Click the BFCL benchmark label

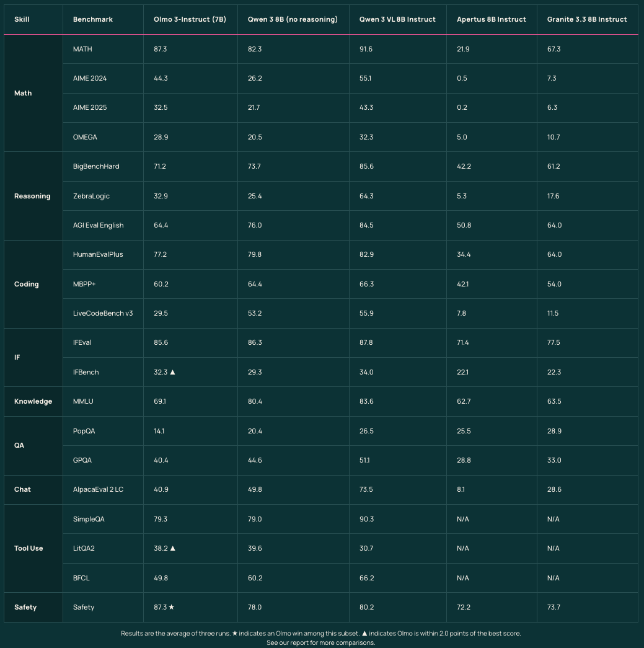coord(81,578)
